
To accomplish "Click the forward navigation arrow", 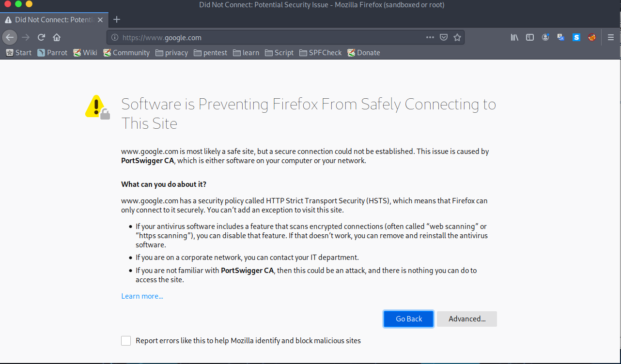I will [x=26, y=37].
